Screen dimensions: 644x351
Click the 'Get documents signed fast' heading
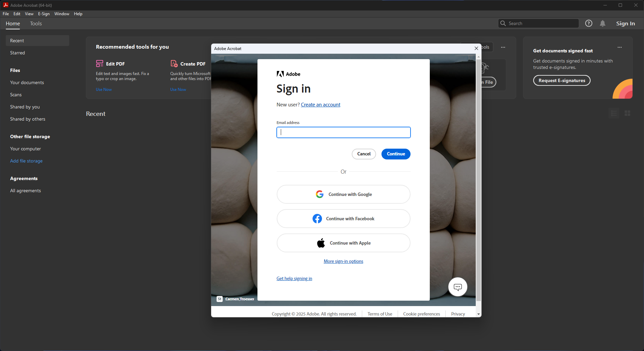pyautogui.click(x=563, y=51)
